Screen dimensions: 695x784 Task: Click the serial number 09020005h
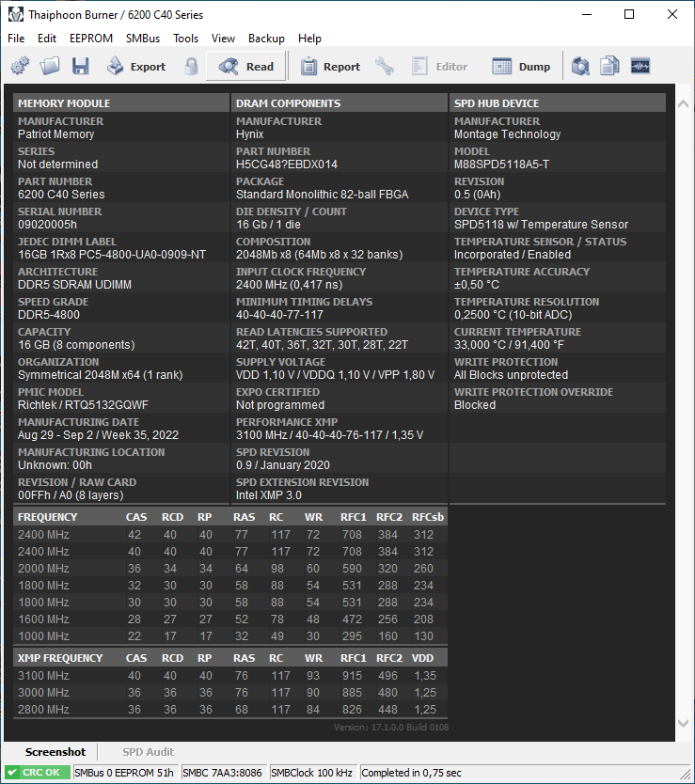[48, 225]
